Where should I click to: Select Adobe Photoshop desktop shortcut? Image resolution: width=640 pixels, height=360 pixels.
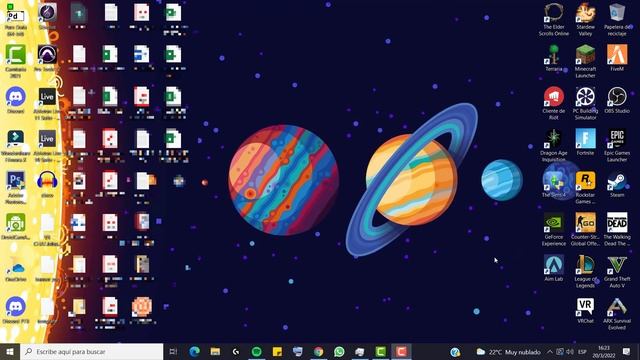pos(16,187)
